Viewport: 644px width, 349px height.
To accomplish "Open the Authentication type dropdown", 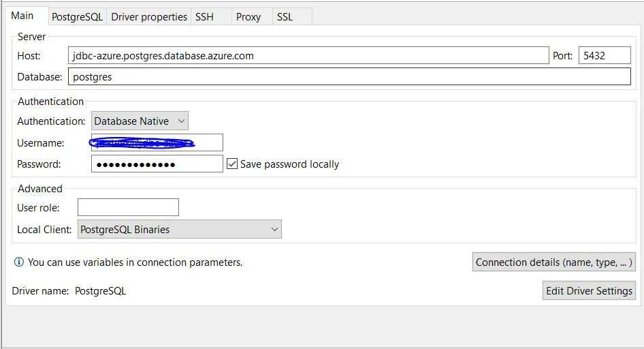I will [x=140, y=121].
